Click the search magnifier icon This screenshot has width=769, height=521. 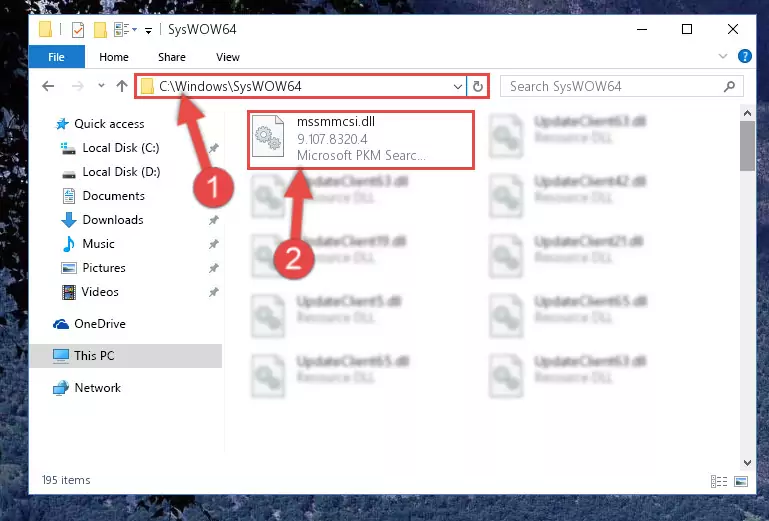729,86
